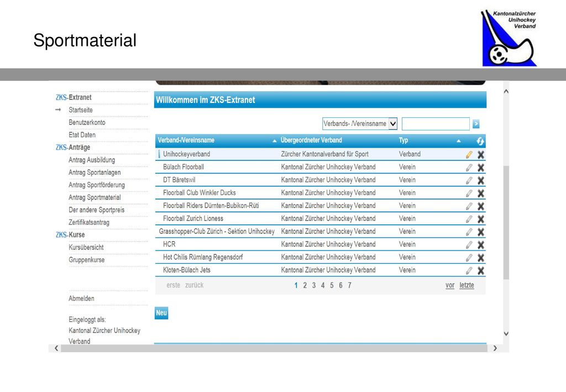Select the HCR name cell
The image size is (566, 392).
point(169,244)
